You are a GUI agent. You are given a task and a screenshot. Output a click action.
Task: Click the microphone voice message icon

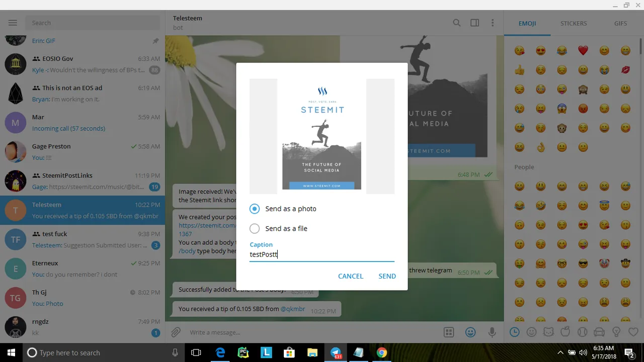coord(492,332)
